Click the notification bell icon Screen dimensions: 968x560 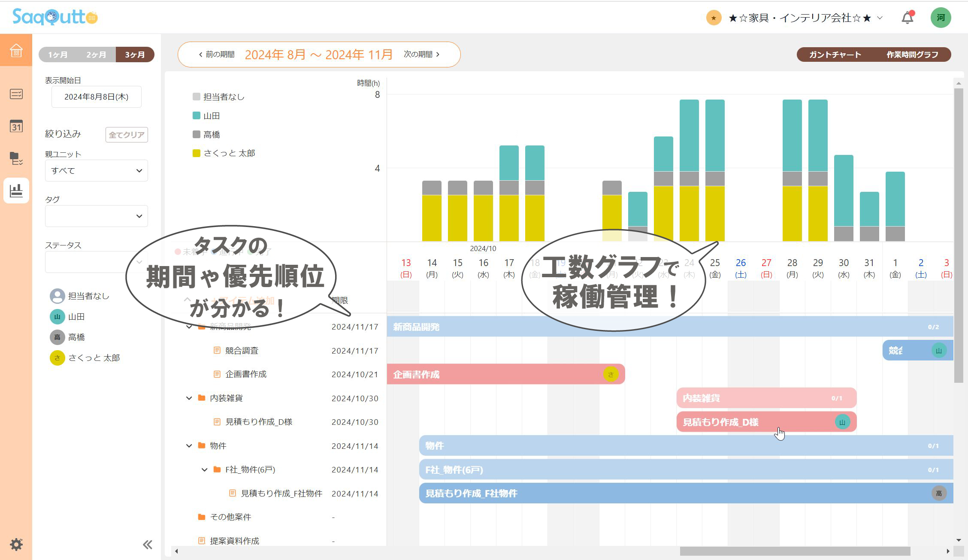point(907,18)
